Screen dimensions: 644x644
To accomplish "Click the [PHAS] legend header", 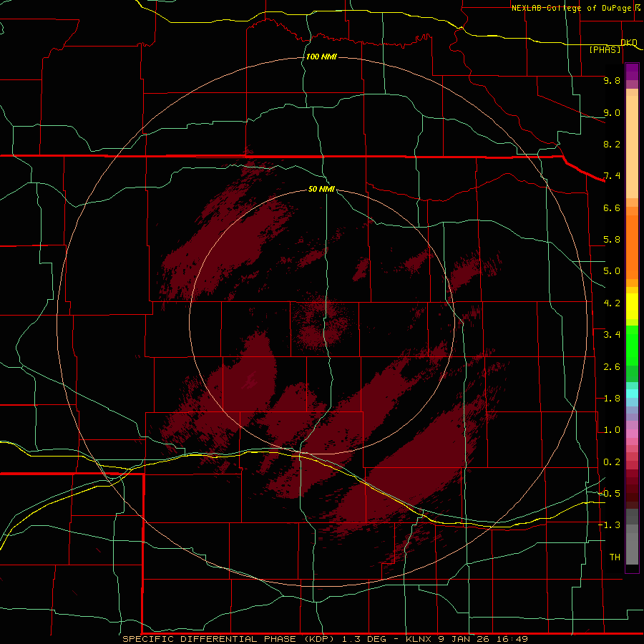I will [x=605, y=49].
